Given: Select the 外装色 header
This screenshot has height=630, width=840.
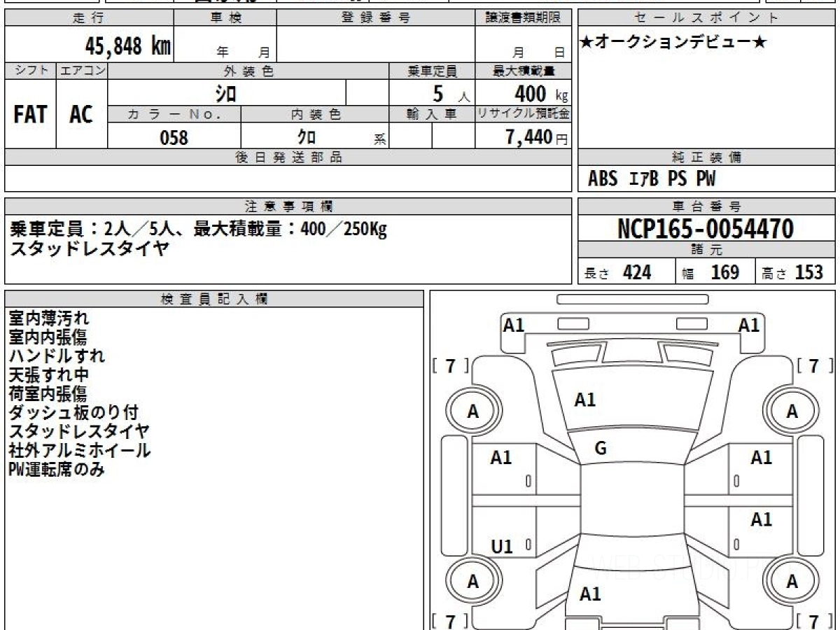Looking at the screenshot, I should (248, 71).
